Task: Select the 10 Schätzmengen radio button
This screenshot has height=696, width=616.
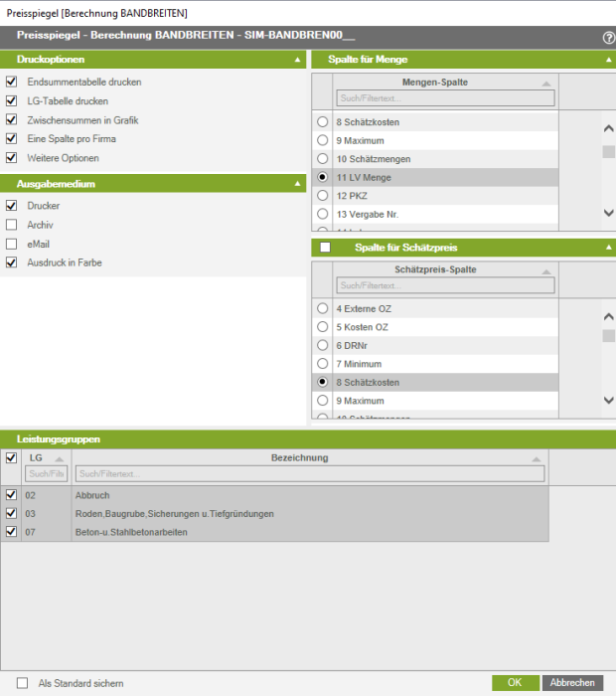Action: click(x=322, y=159)
